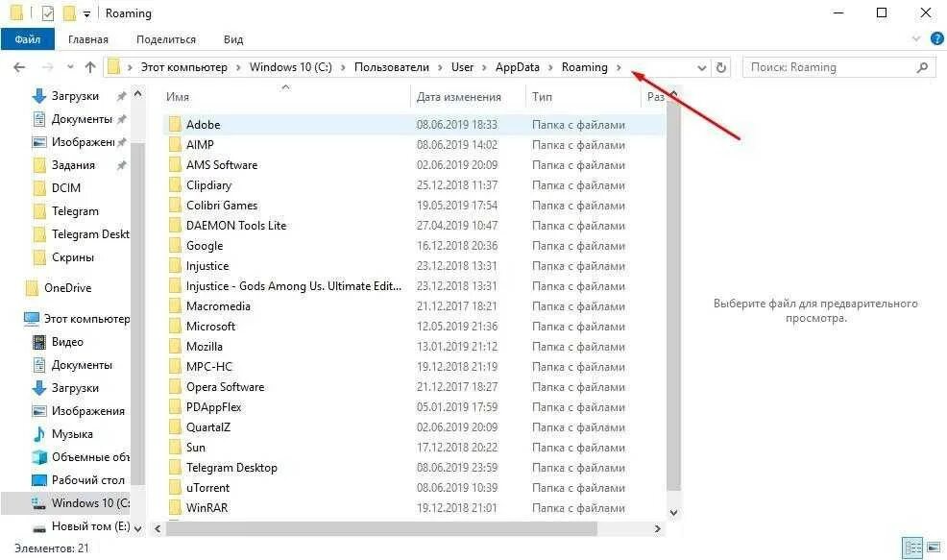Select the Macromedia folder

(x=218, y=306)
